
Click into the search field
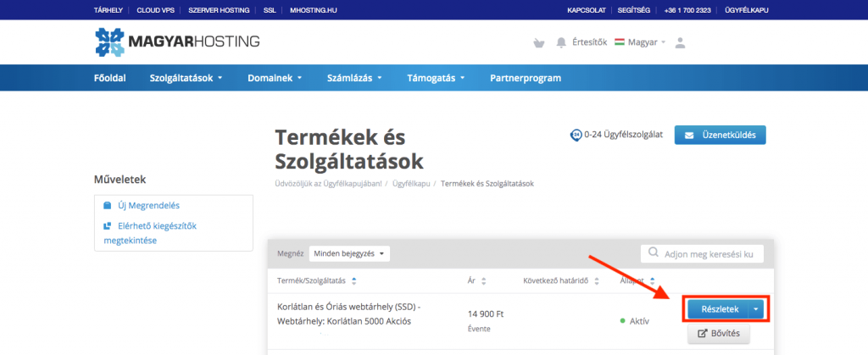(x=702, y=254)
